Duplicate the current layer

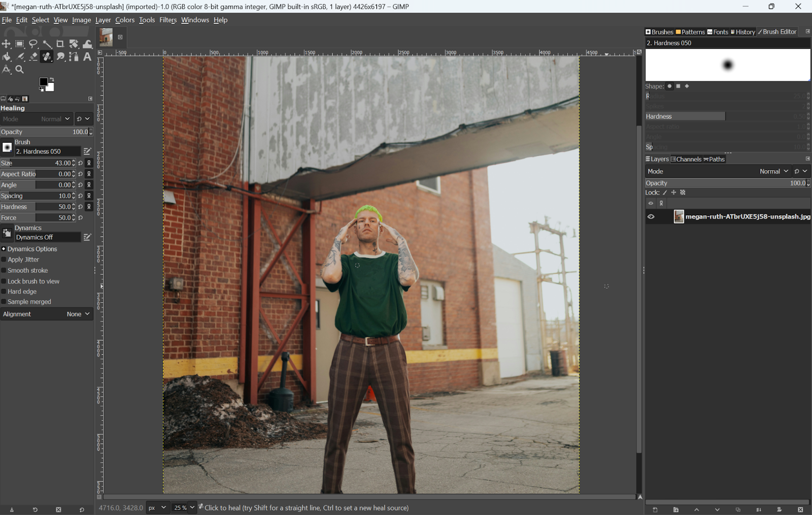point(738,510)
